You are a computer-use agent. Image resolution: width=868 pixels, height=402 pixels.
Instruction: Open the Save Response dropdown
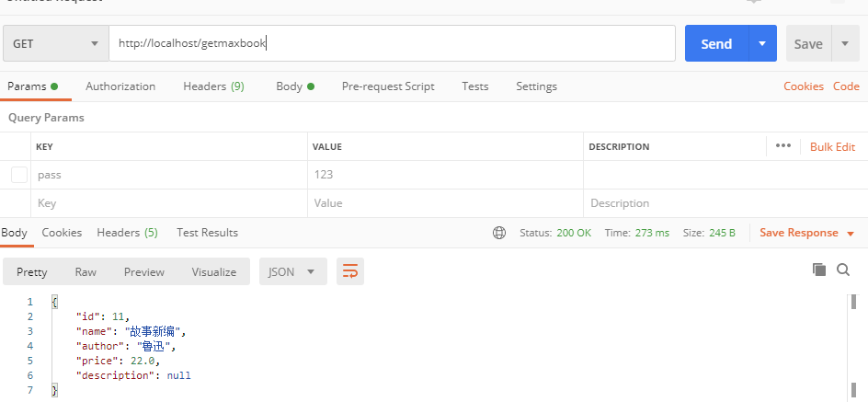(x=807, y=233)
